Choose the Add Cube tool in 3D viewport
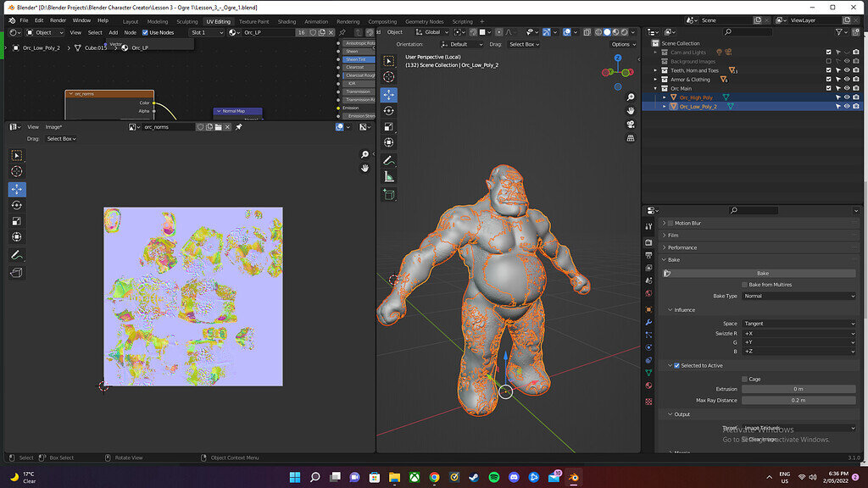The image size is (868, 488). (388, 194)
